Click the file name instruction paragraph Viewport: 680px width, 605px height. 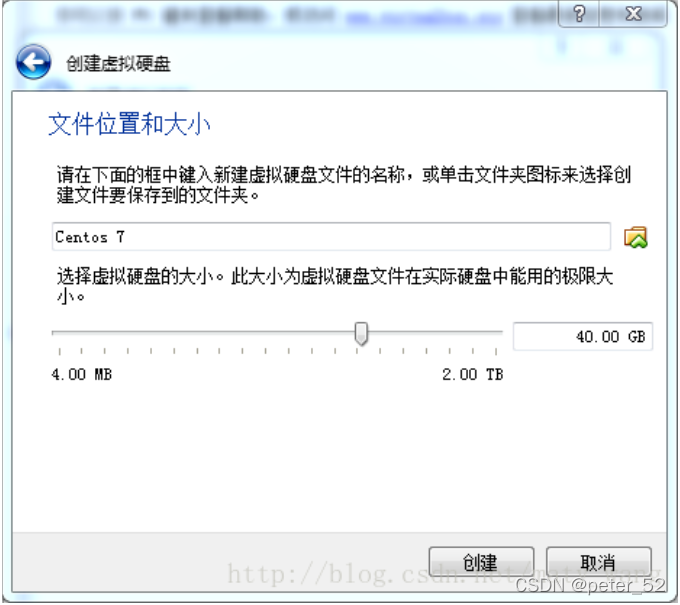pyautogui.click(x=343, y=185)
